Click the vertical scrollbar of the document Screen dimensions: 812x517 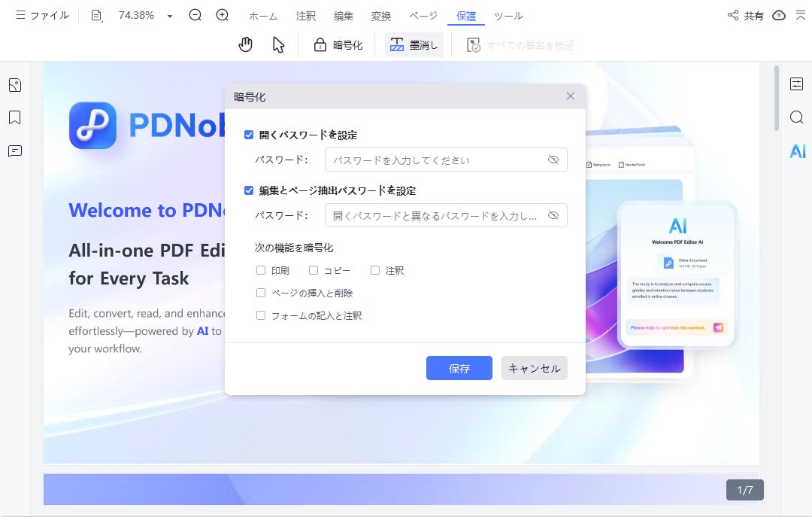[x=776, y=99]
